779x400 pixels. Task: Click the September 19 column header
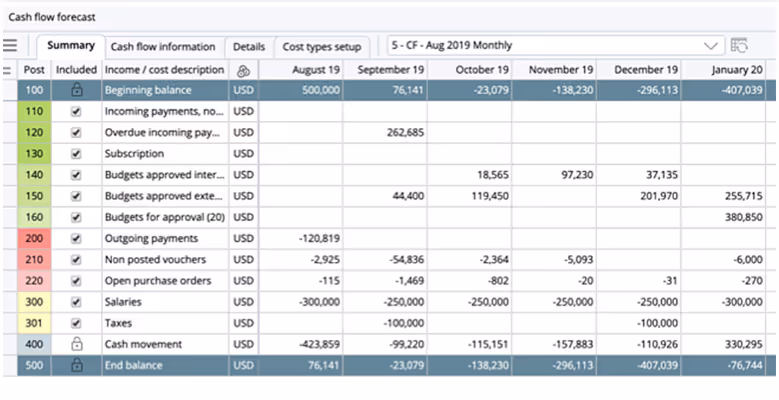[385, 70]
